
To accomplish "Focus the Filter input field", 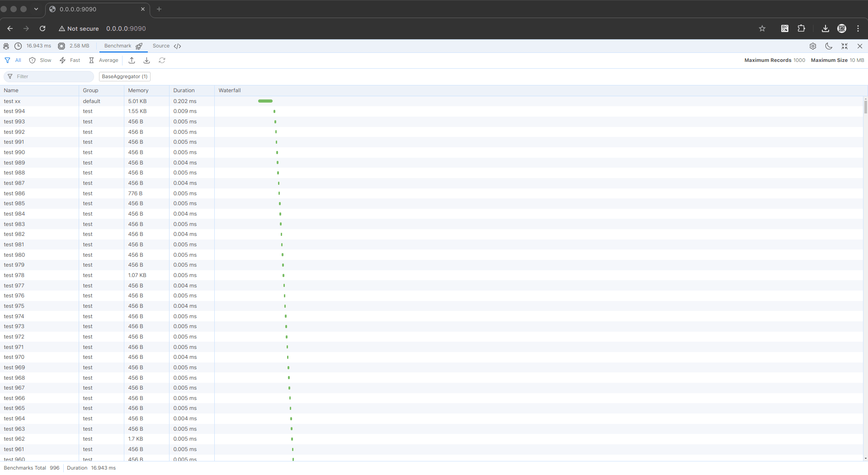I will (x=49, y=76).
